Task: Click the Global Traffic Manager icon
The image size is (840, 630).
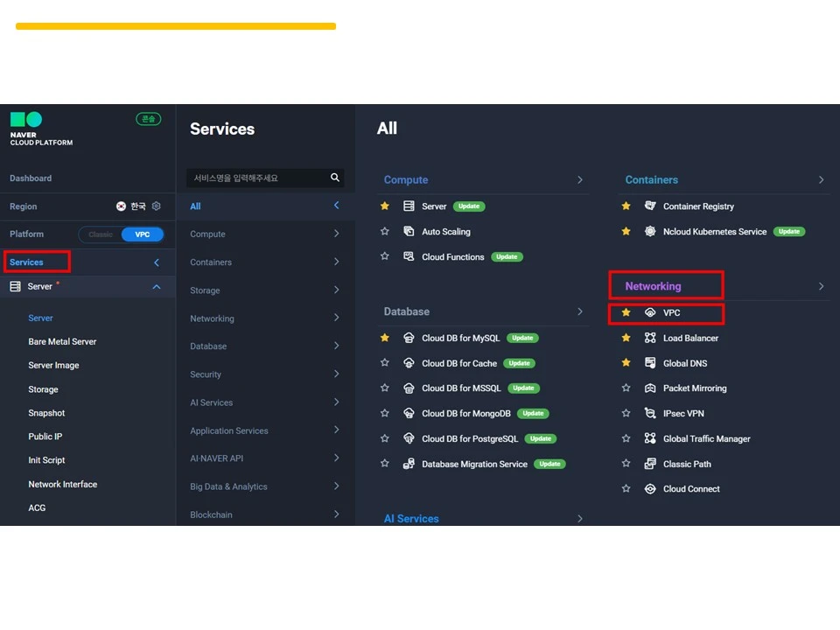Action: (x=650, y=438)
